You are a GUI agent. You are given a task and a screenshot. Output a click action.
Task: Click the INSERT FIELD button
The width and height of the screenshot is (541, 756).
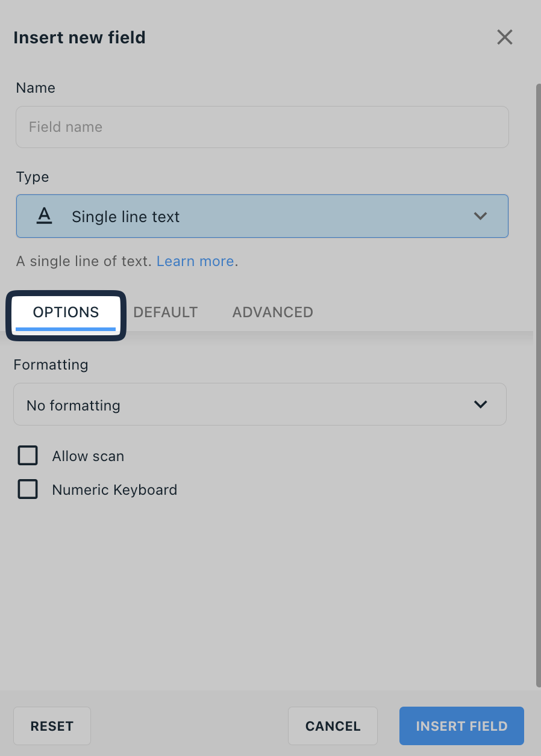[461, 726]
